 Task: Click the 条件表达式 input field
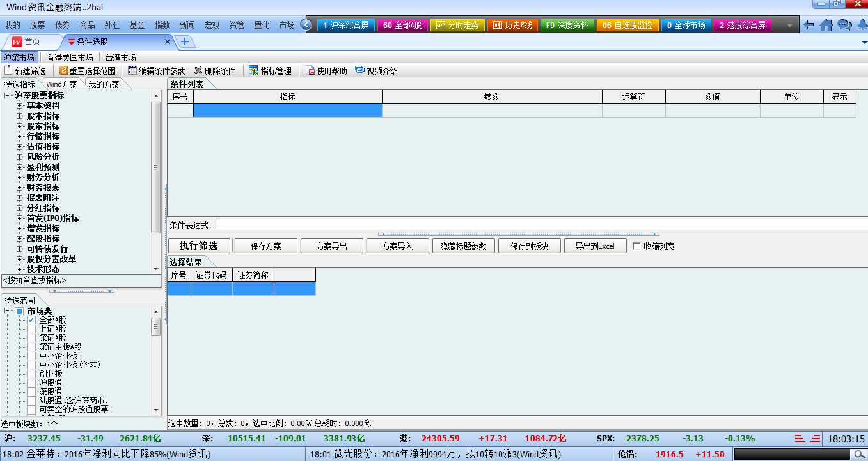click(541, 225)
